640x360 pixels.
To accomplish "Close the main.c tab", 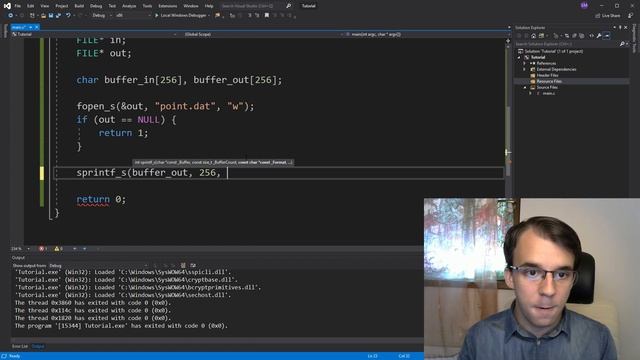I will click(37, 27).
